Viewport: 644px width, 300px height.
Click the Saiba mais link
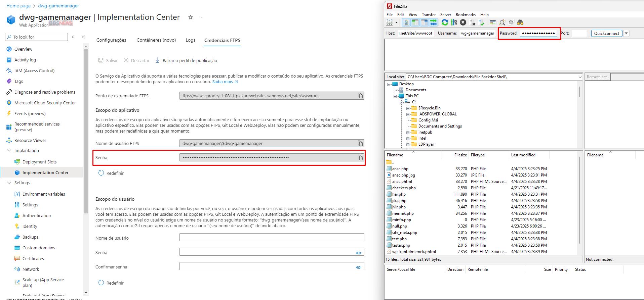(x=223, y=82)
